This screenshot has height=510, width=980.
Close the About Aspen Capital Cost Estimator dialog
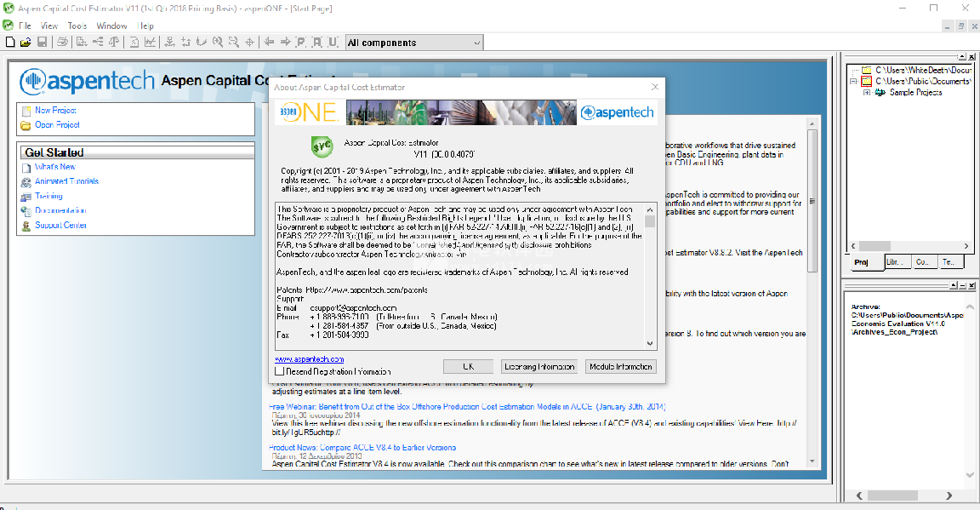tap(654, 87)
